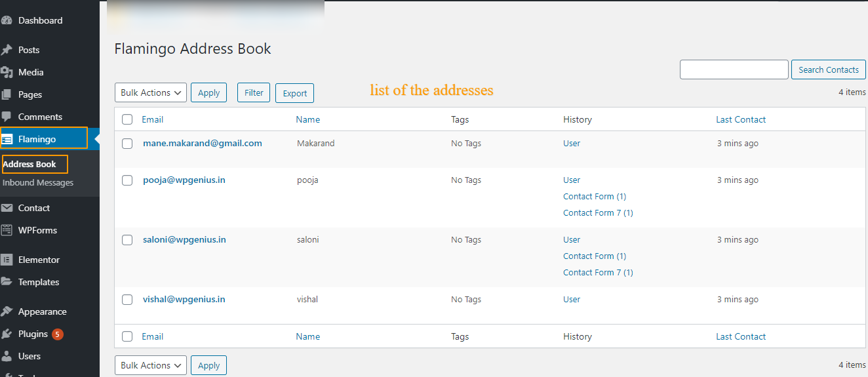Toggle select-all checkbox in table footer
This screenshot has height=377, width=868.
[x=127, y=336]
